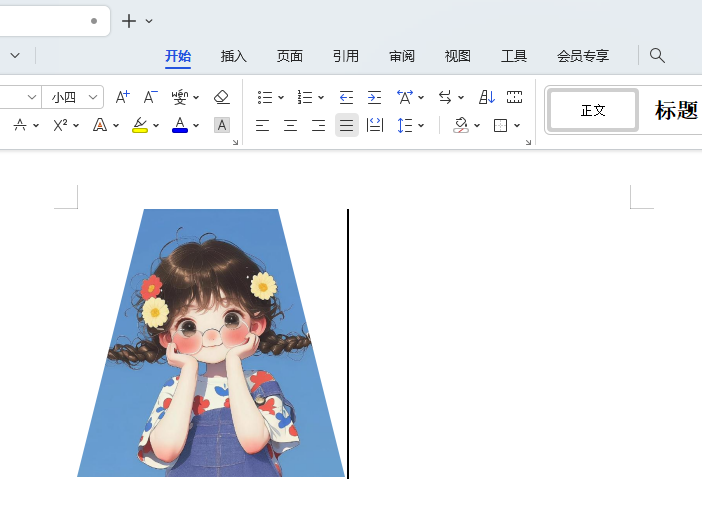
Task: Click the sort icon
Action: (x=487, y=97)
